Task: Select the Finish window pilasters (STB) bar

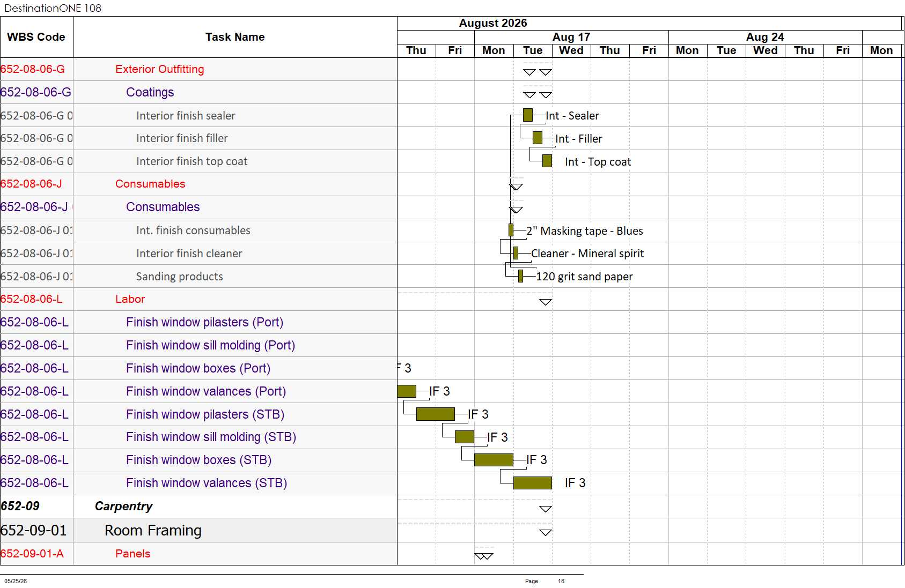Action: tap(436, 414)
